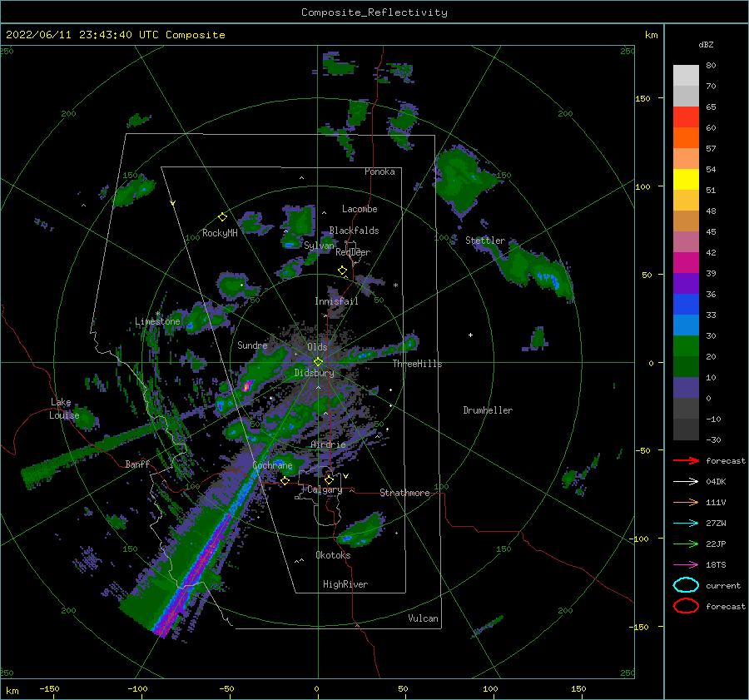Select the HighRiver label
The width and height of the screenshot is (749, 700).
click(x=345, y=584)
